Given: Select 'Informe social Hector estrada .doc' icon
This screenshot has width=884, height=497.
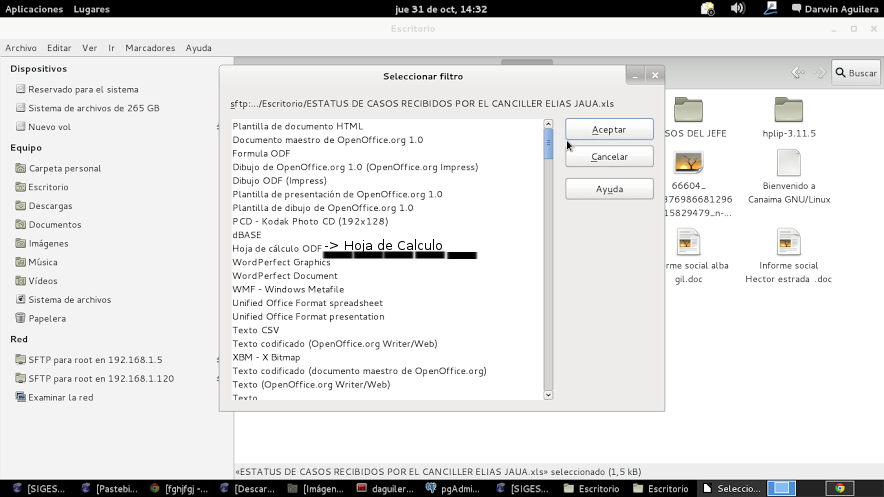Looking at the screenshot, I should point(789,242).
